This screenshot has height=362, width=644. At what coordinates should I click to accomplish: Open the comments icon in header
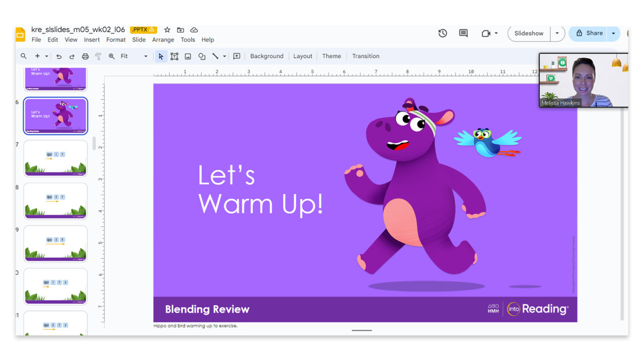(463, 33)
